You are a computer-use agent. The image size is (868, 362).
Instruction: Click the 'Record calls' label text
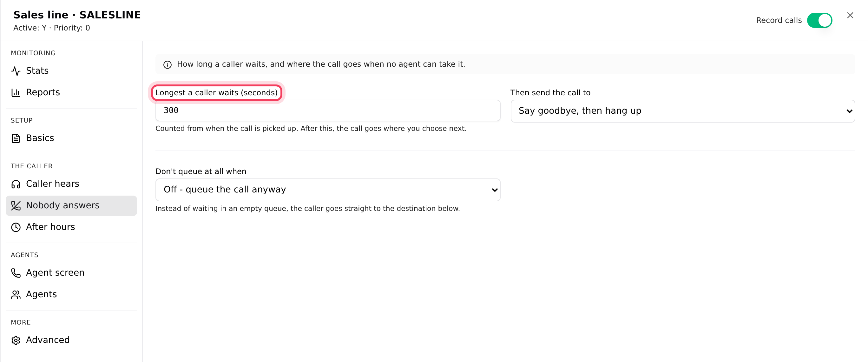pyautogui.click(x=779, y=20)
